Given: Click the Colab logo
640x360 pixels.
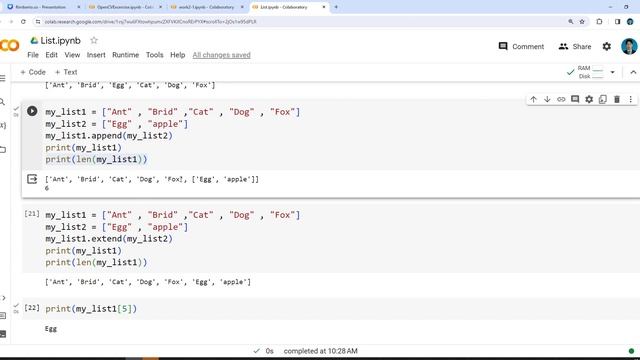Looking at the screenshot, I should tap(9, 45).
